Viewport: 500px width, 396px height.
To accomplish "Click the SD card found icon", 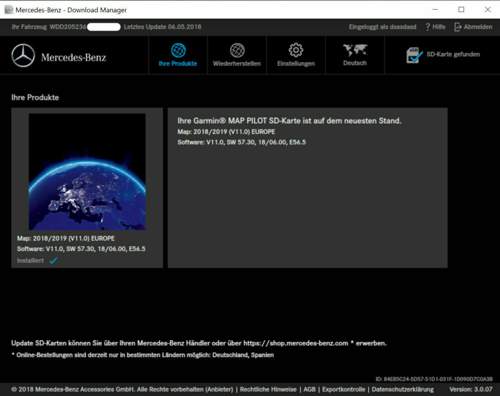I will 414,55.
